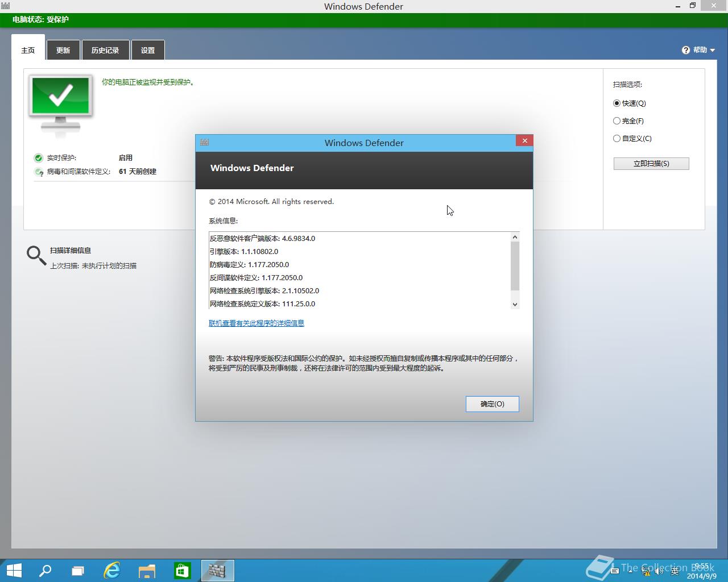This screenshot has height=582, width=728.
Task: Click the scan details magnifier icon
Action: [36, 256]
